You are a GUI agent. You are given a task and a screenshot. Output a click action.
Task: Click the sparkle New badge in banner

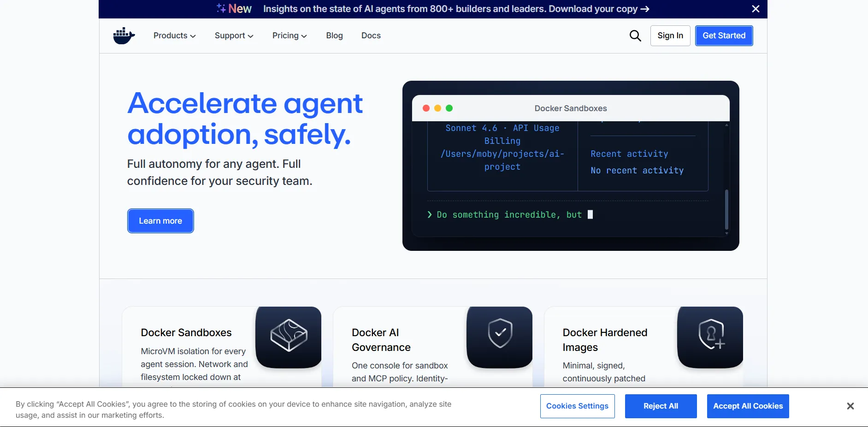click(234, 9)
